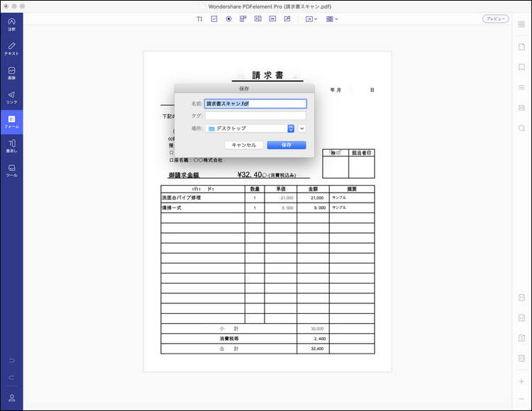Click the 消費税等 row label

[x=229, y=339]
